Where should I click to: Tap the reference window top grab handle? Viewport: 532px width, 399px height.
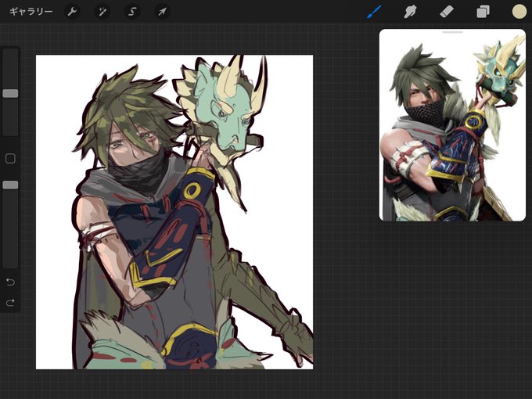click(x=452, y=32)
